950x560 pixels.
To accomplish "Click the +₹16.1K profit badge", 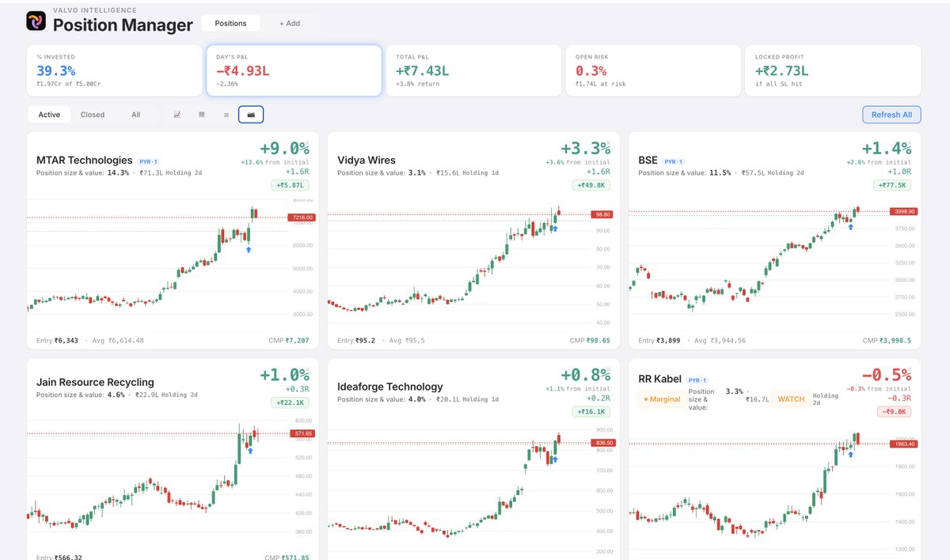I will [x=591, y=411].
